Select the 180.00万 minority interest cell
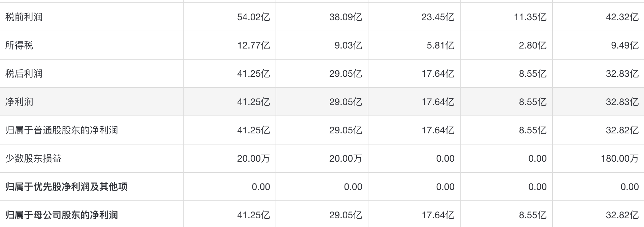Viewport: 644px width, 227px height. tap(619, 159)
